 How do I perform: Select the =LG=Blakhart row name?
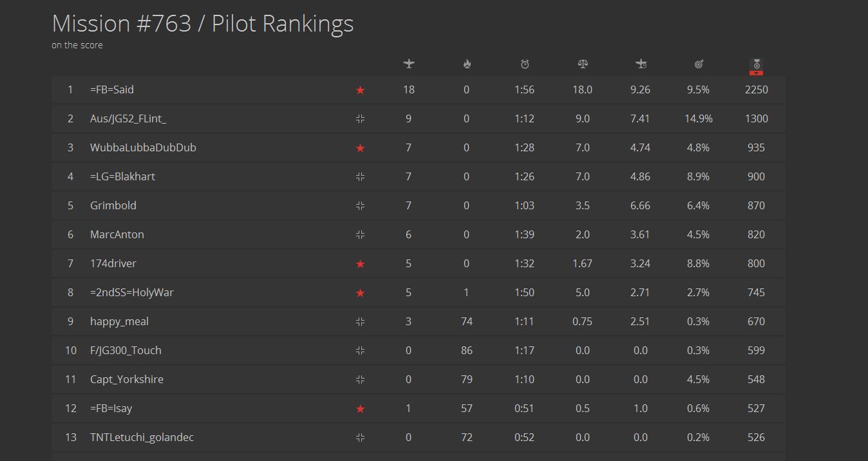click(122, 176)
